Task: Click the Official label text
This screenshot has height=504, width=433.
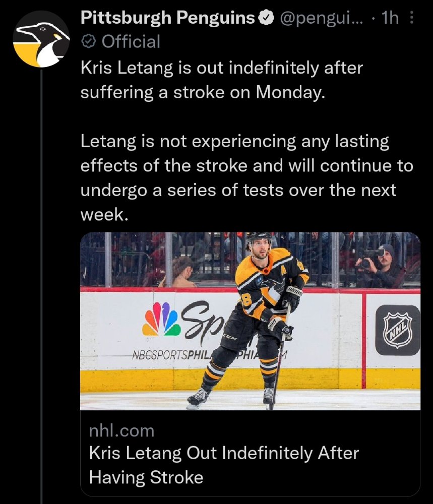Action: click(x=131, y=42)
